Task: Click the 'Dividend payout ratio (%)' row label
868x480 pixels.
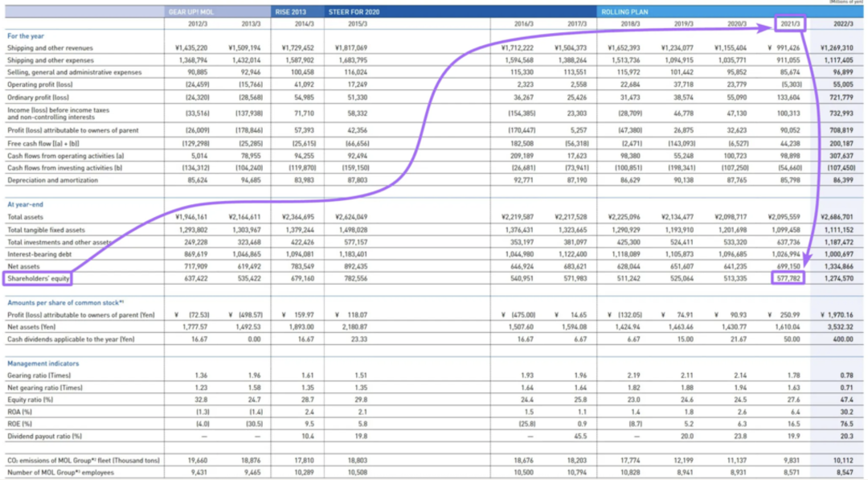Action: (x=45, y=436)
